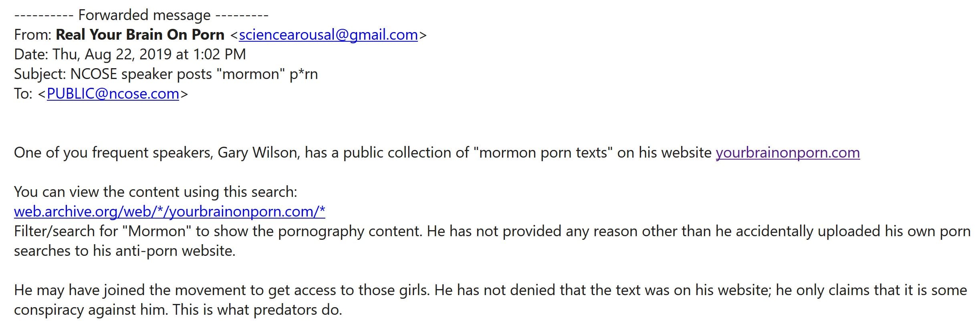Follow the web.archive.org search link
This screenshot has height=328, width=980.
pyautogui.click(x=169, y=212)
